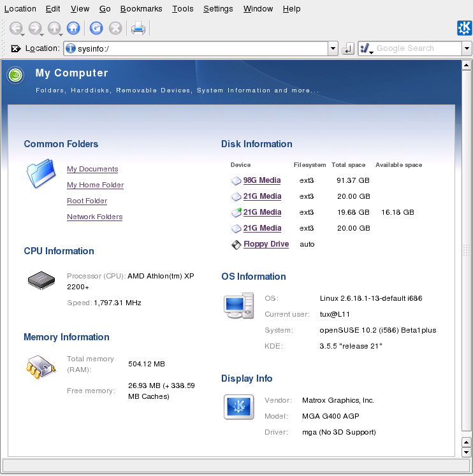Open the Network Folders link

95,217
